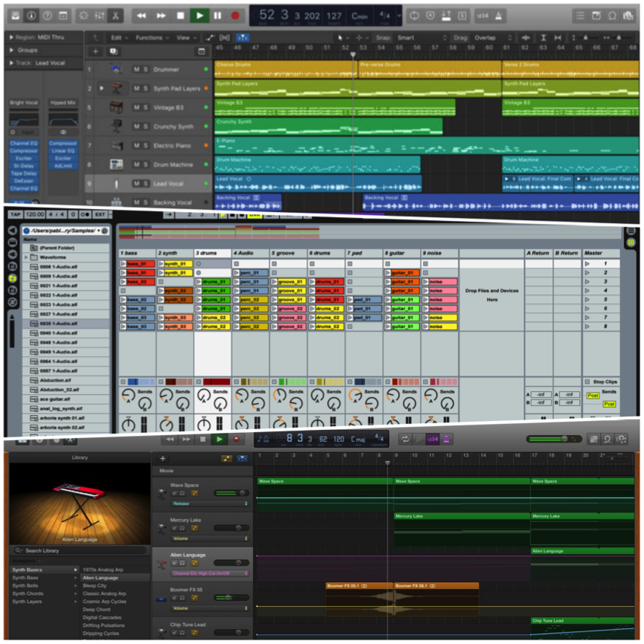
Task: Click the Metronome icon in Logic's control bar
Action: 498,16
